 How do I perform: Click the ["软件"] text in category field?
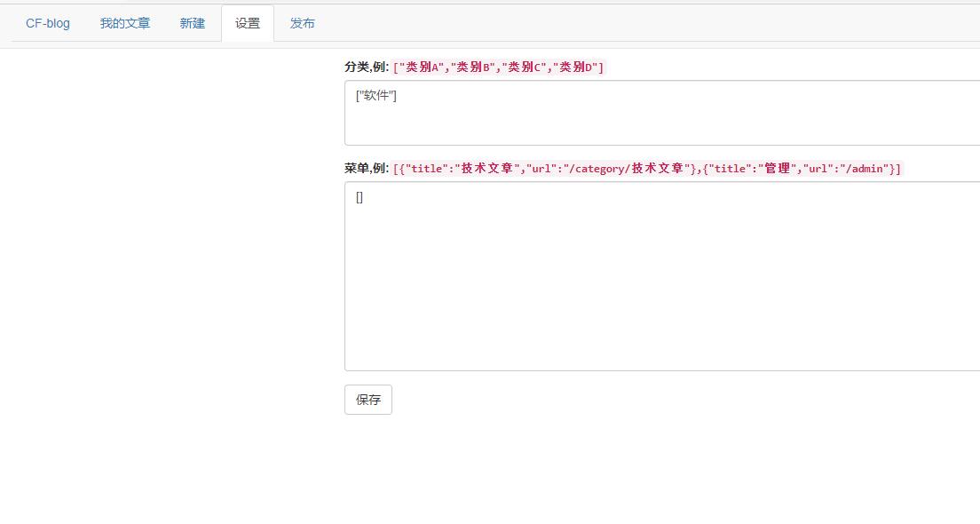pyautogui.click(x=376, y=96)
